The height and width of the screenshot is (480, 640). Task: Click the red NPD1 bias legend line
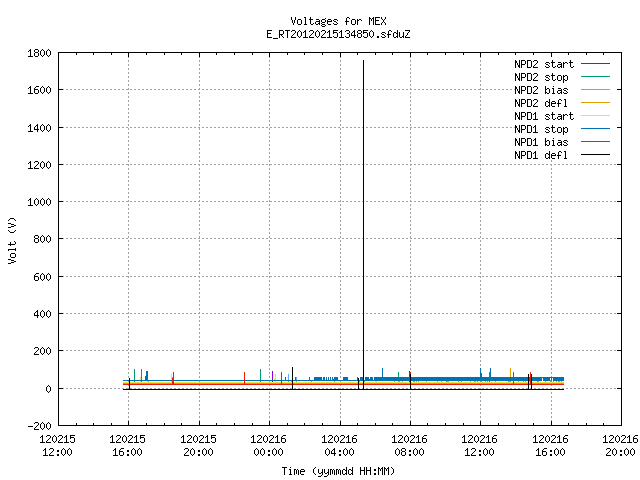[595, 142]
